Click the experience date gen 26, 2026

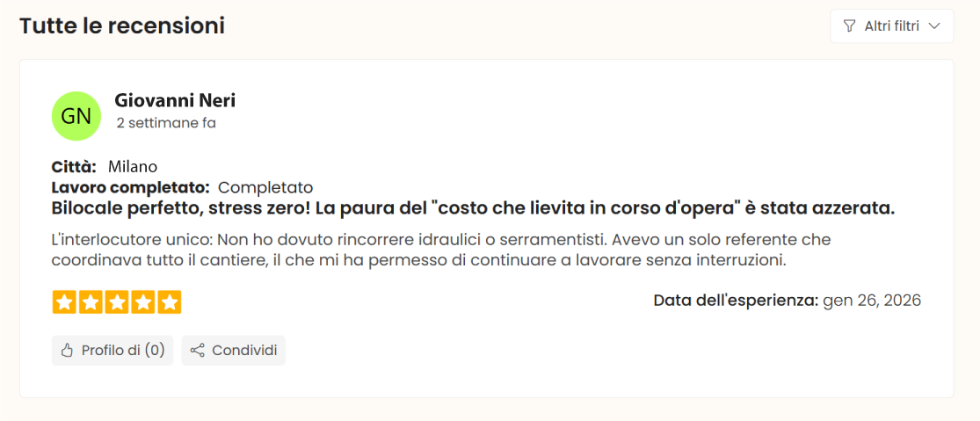coord(871,301)
